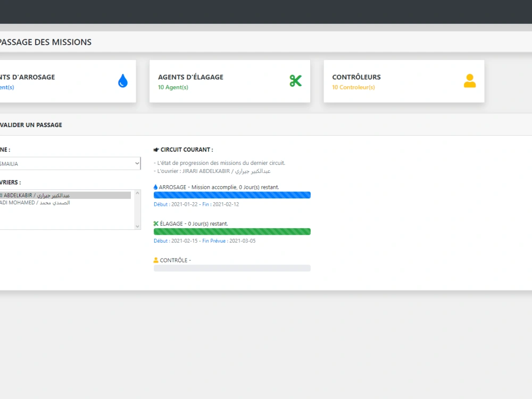Click the green scissors icon on élagage card
The image size is (532, 399).
coord(295,81)
